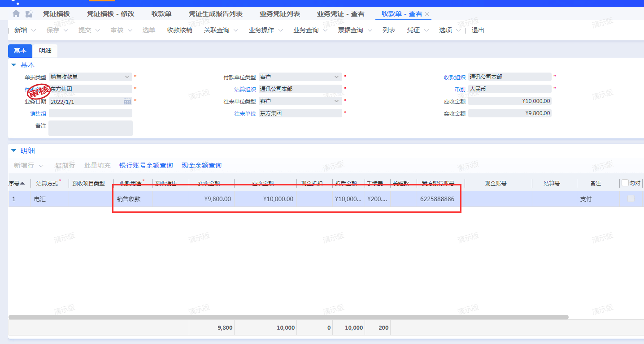
Task: Expand the 选项 dropdown menu
Action: [458, 30]
